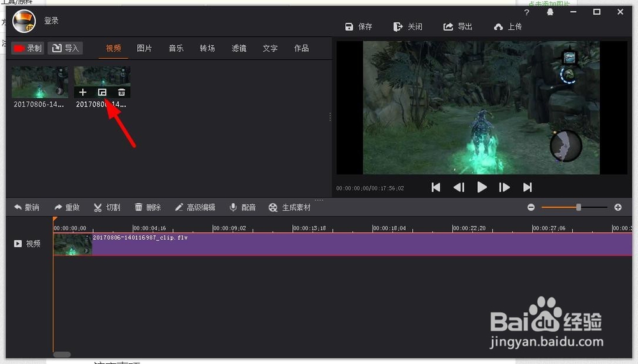The width and height of the screenshot is (638, 364).
Task: Open the 登录 login link
Action: 51,21
